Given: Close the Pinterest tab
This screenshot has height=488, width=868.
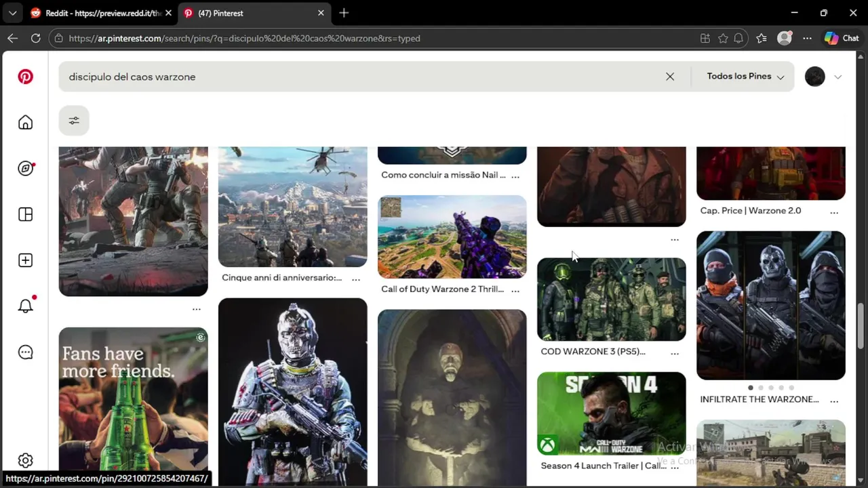Looking at the screenshot, I should pos(321,13).
